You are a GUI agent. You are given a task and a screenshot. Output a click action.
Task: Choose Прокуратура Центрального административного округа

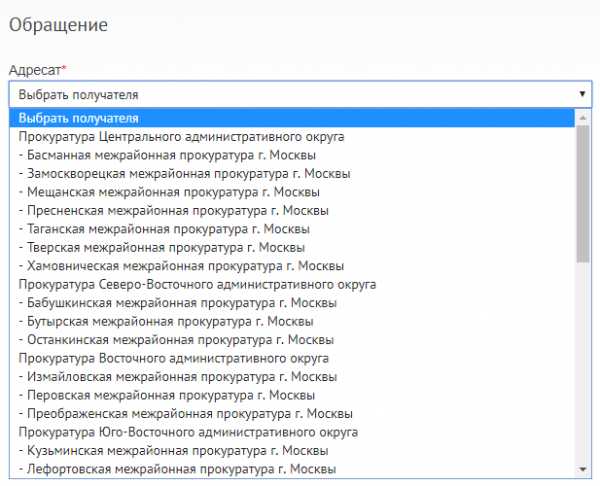(292, 137)
